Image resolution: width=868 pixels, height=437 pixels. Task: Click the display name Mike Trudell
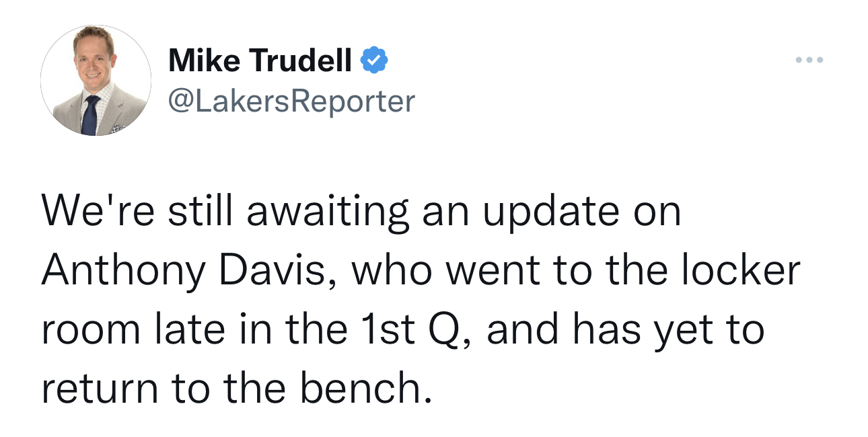[260, 61]
